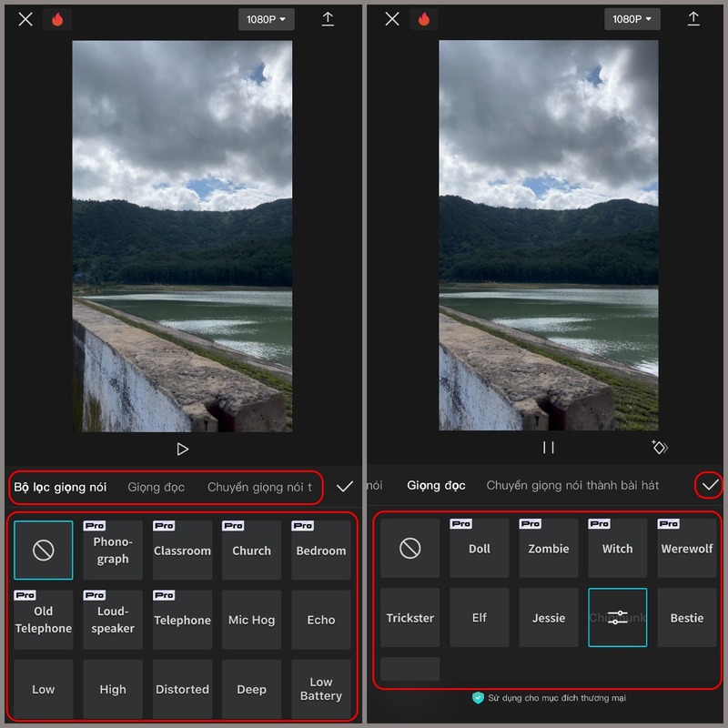Tap the commercial use shield notice
Screen dimensions: 728x728
click(x=549, y=698)
